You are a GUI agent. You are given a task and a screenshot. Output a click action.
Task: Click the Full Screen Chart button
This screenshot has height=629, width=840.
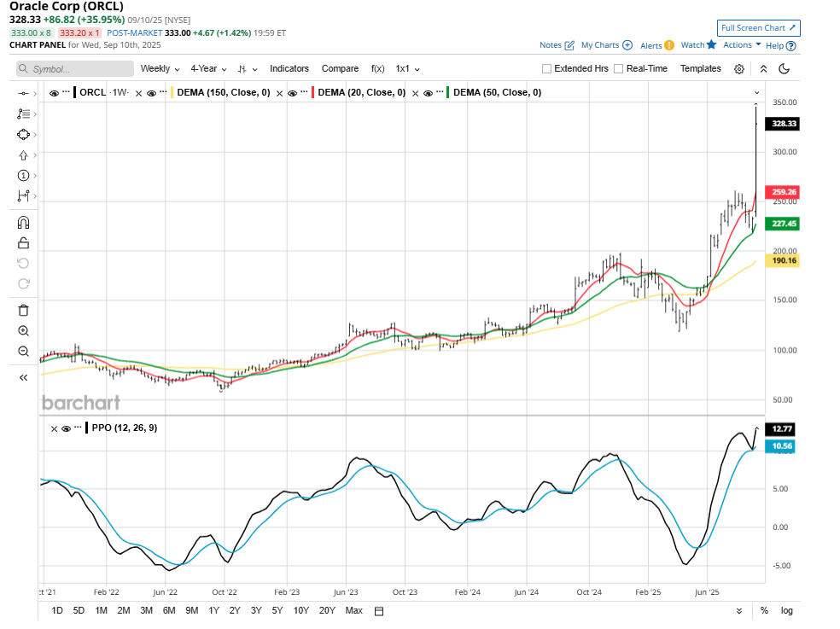point(759,28)
